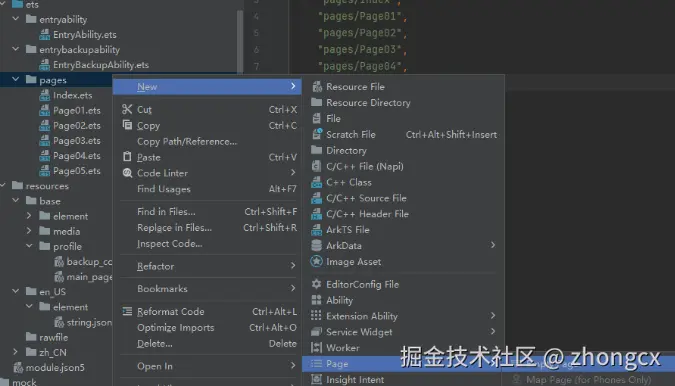Collapse the en_US folder
The image size is (675, 386).
[16, 291]
